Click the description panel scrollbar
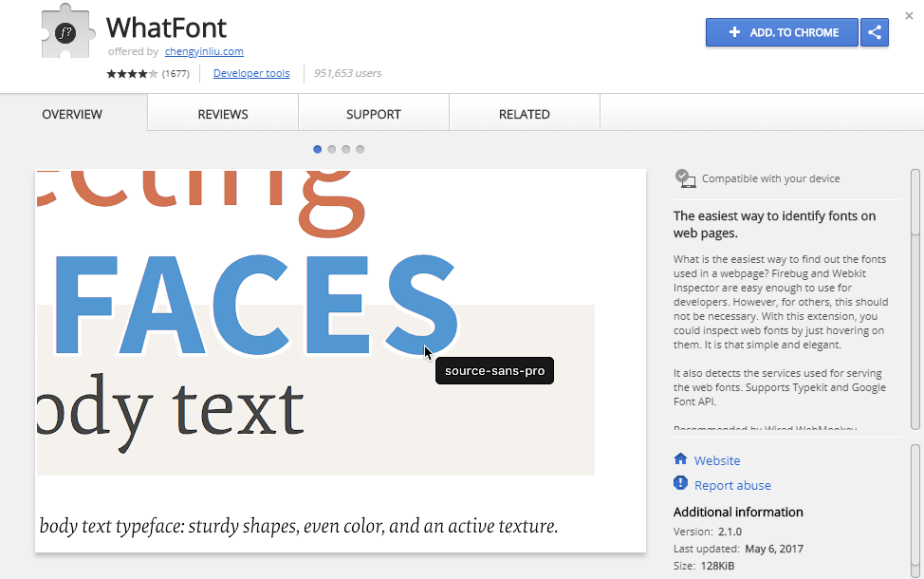This screenshot has width=924, height=579. coord(915,202)
